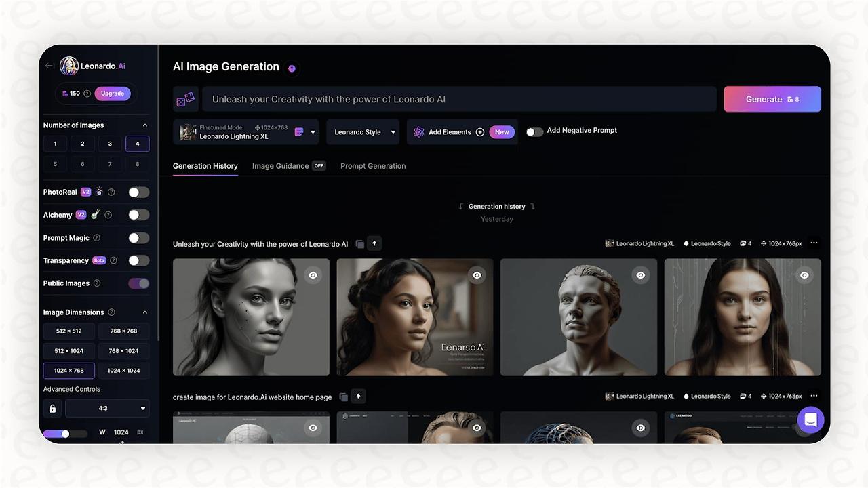The height and width of the screenshot is (488, 868).
Task: Click the help icon beside AI Image Generation
Action: pos(292,68)
